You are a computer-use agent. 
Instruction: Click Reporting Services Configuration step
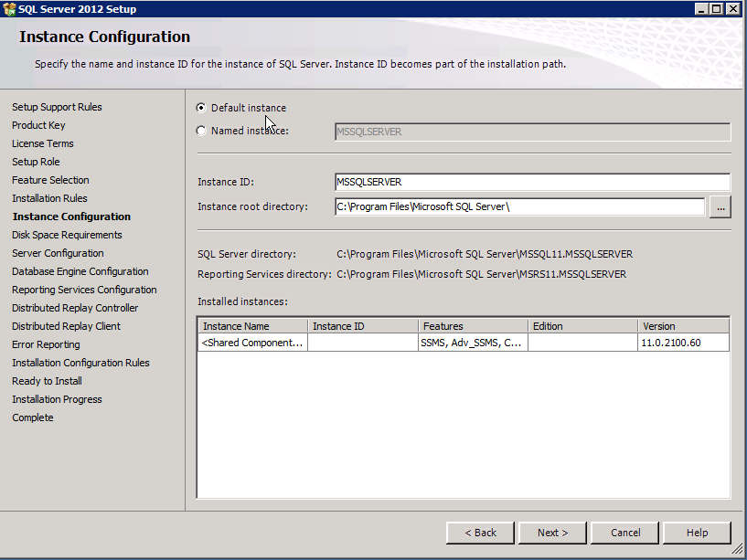point(84,290)
